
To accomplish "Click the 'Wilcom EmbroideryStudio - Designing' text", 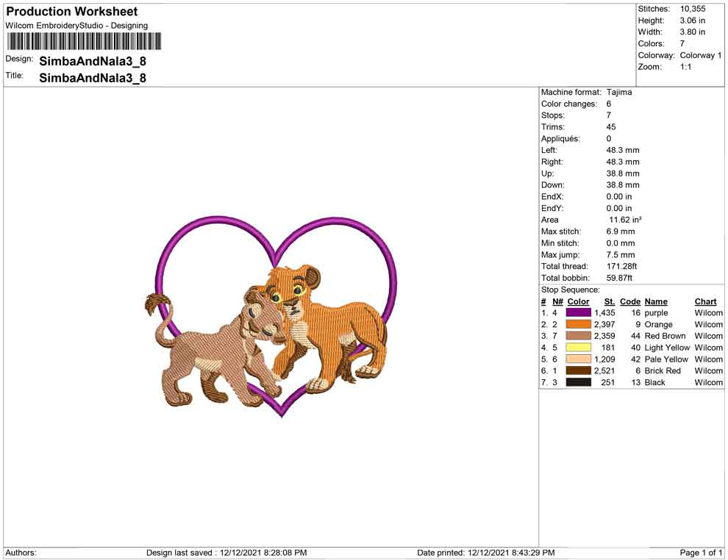I will point(76,26).
